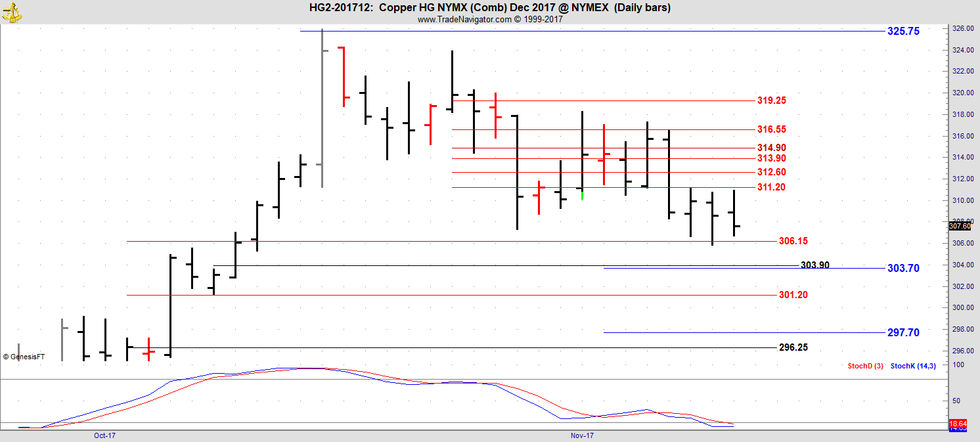Click the blue 297.70 target label
The height and width of the screenshot is (442, 980).
click(x=903, y=333)
